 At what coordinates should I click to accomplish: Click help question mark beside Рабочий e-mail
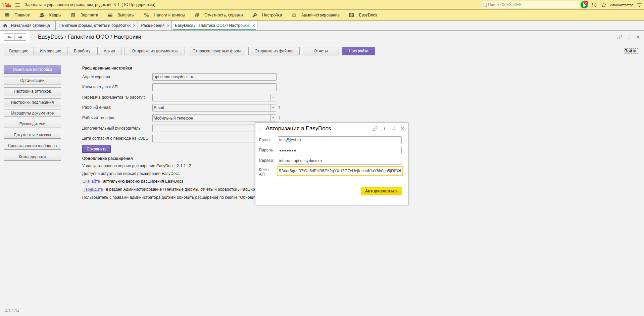279,108
